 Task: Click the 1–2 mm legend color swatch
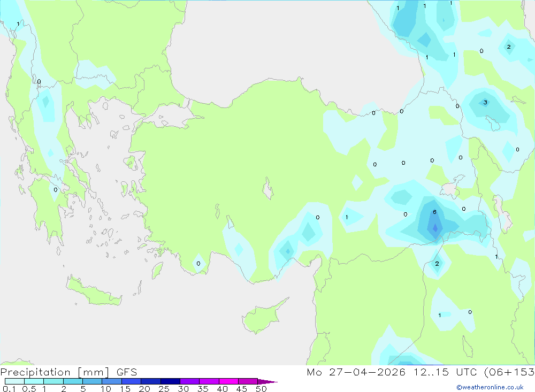(x=53, y=381)
